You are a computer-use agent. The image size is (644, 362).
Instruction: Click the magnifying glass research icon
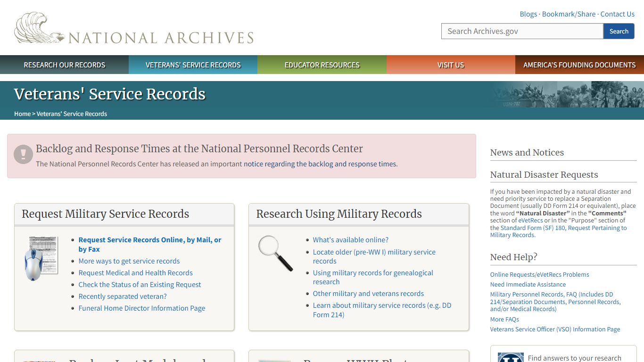276,253
